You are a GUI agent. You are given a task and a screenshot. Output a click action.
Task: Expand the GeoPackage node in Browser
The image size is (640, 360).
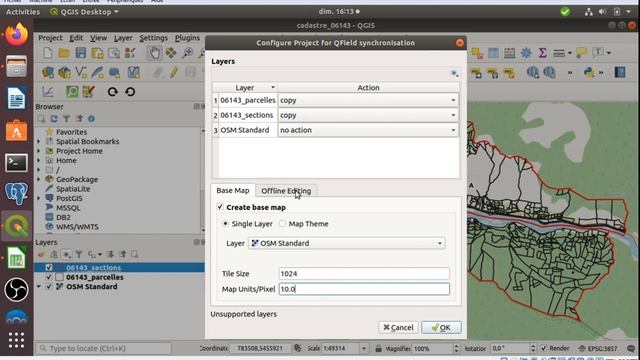click(x=39, y=179)
